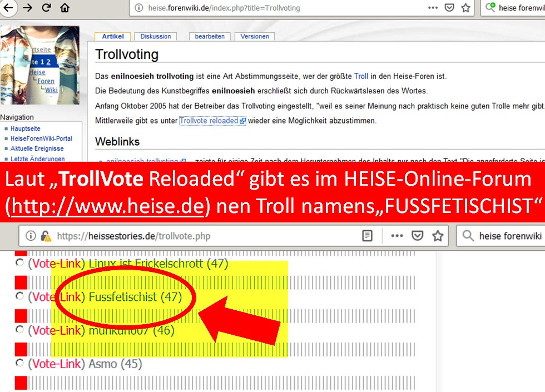This screenshot has width=545, height=392.
Task: Go to Hauptseite in navigation
Action: click(26, 128)
